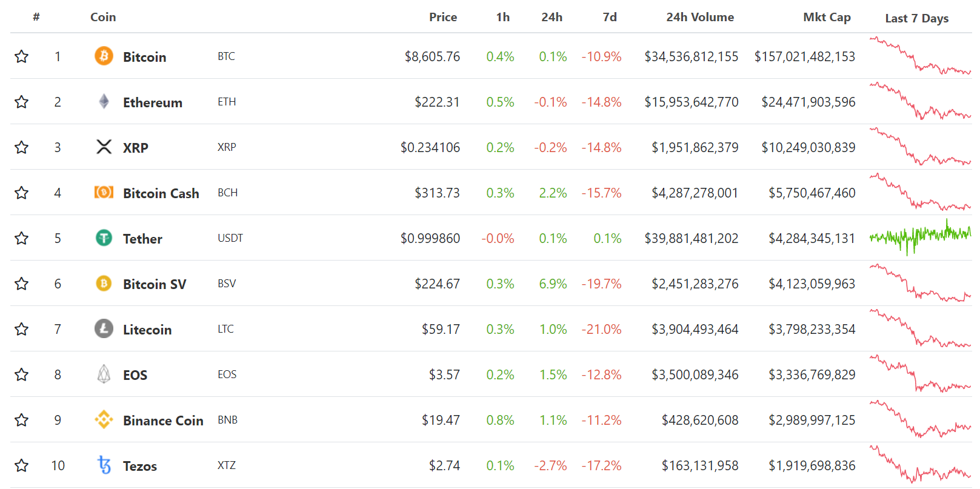Sort by the Coin column header
This screenshot has width=980, height=489.
pos(103,18)
